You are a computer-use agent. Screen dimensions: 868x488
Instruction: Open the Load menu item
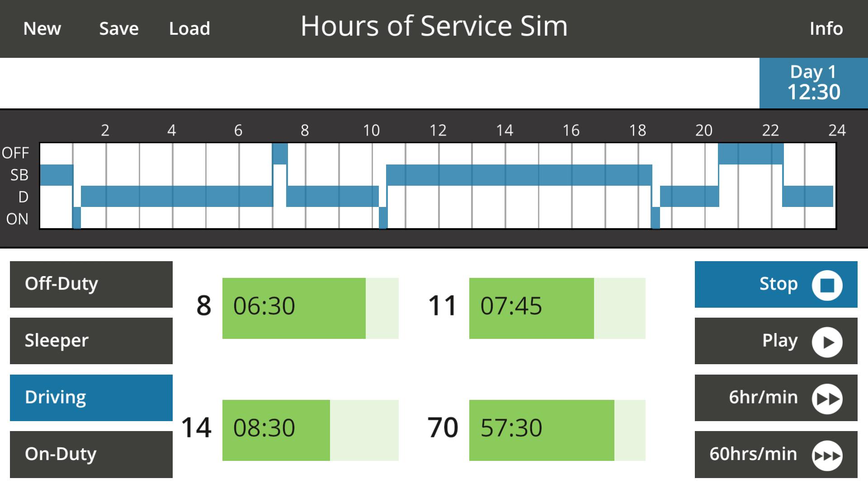point(189,28)
